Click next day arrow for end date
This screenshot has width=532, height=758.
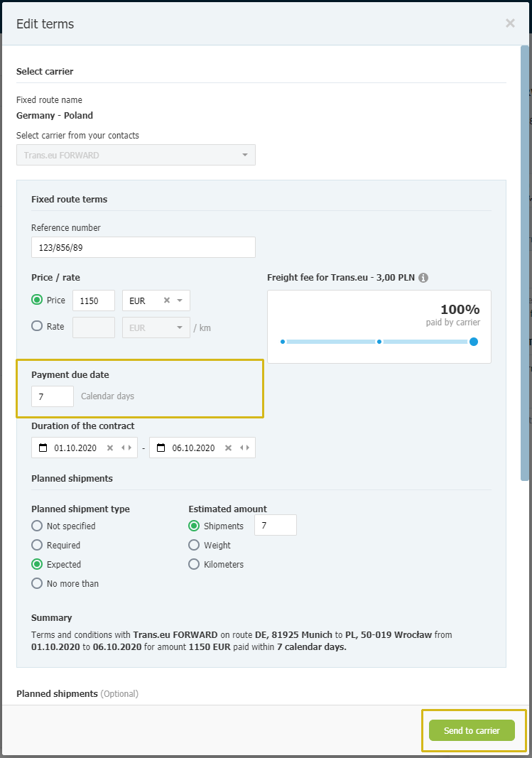click(x=248, y=448)
